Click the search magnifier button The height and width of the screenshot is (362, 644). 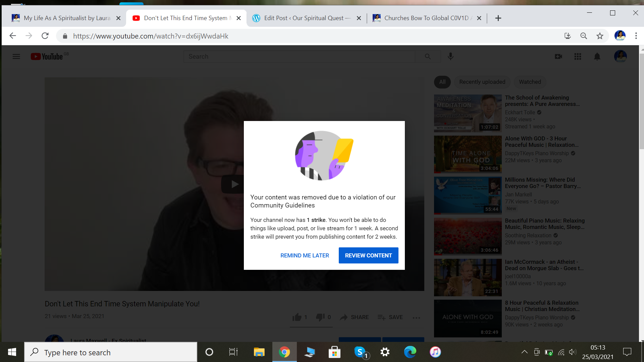coord(428,56)
